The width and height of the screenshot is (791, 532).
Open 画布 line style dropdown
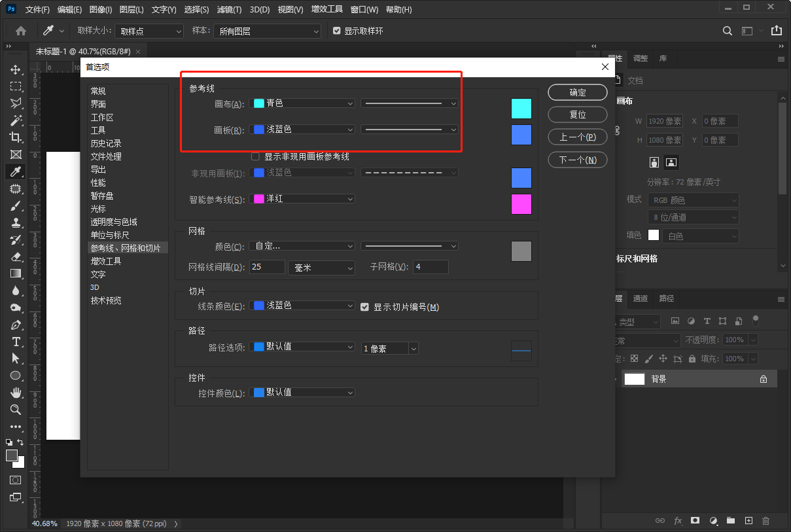tap(410, 103)
